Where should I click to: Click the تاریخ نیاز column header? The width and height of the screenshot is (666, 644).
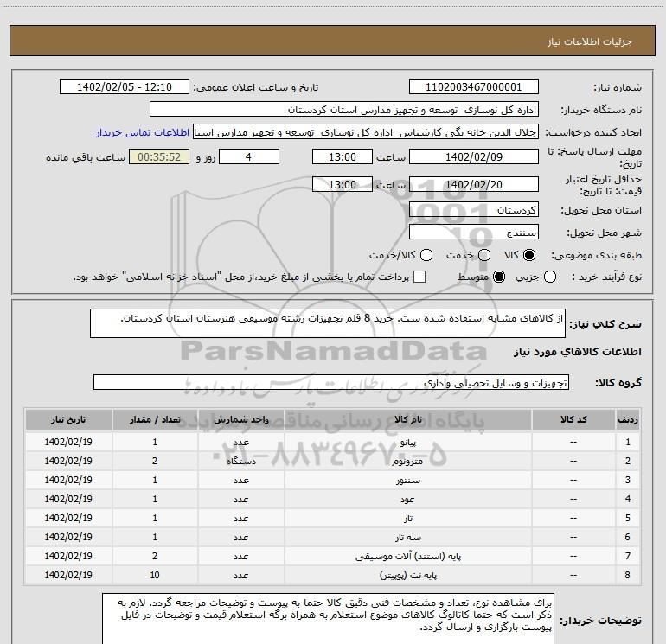68,420
